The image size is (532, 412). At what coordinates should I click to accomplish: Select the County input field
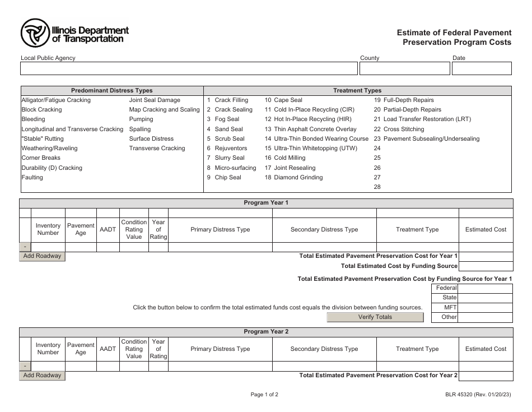(404, 68)
